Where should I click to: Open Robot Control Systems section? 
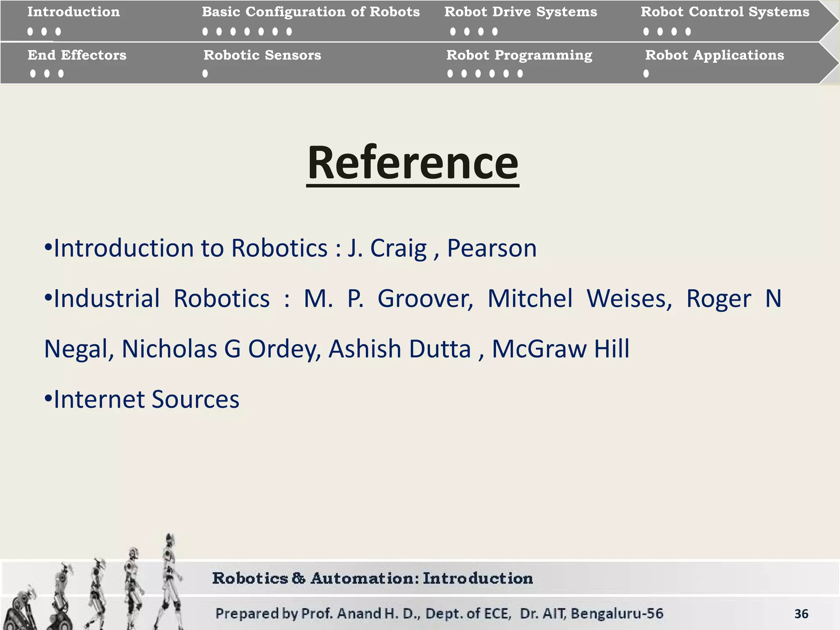pos(725,12)
